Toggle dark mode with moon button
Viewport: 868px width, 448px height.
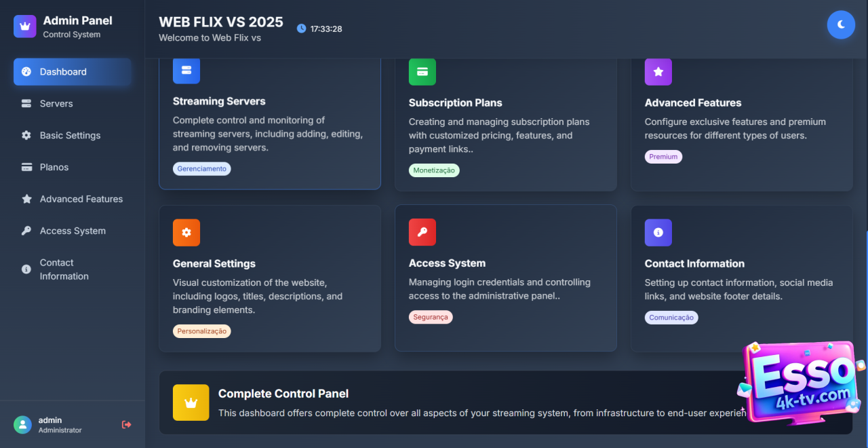[x=841, y=24]
